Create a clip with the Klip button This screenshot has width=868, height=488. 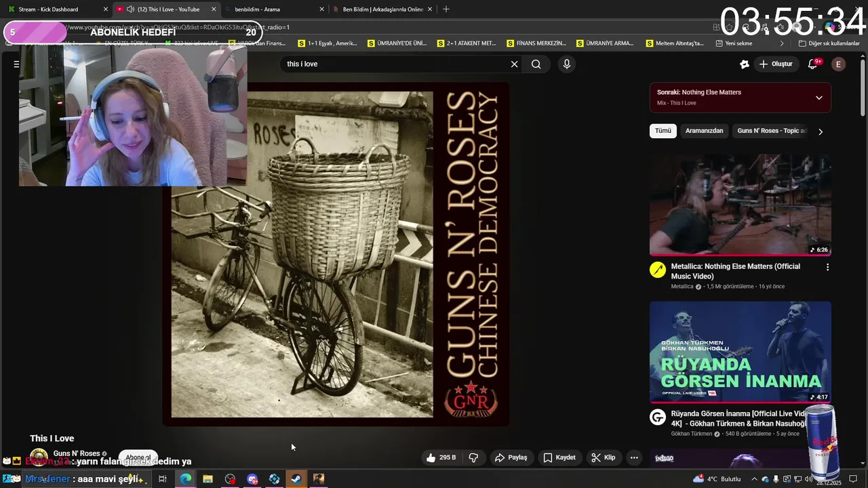click(x=603, y=457)
